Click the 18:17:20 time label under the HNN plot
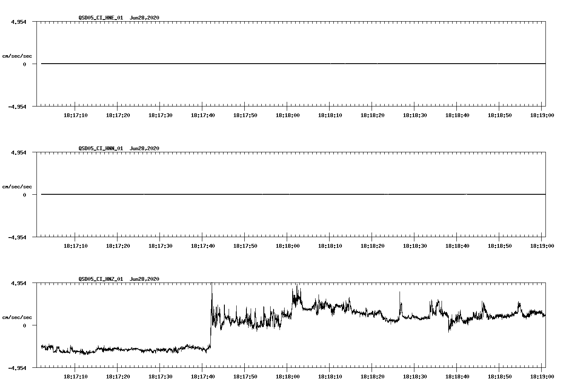This screenshot has width=576, height=392. pyautogui.click(x=118, y=246)
